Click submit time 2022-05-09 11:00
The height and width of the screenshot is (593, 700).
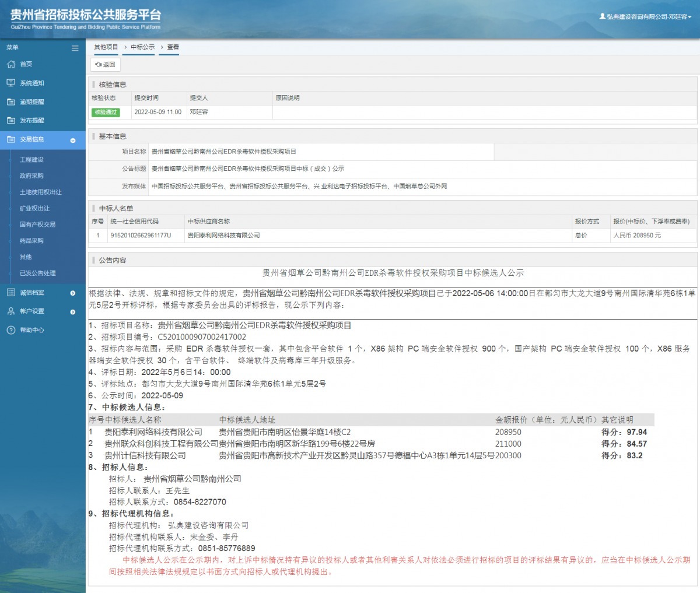[157, 112]
